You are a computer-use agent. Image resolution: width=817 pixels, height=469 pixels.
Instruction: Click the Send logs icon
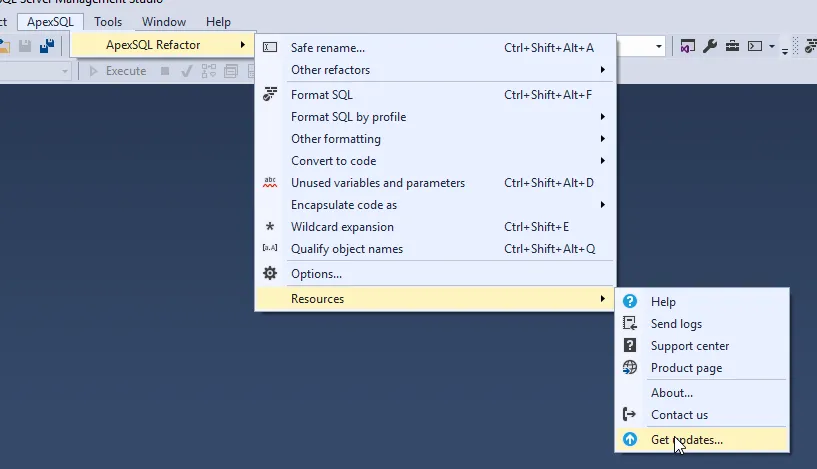pyautogui.click(x=630, y=323)
